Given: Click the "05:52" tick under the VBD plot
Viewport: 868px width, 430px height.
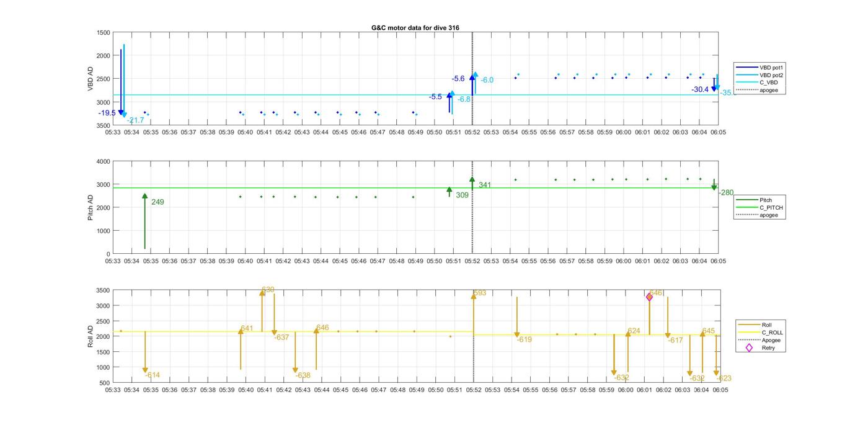Looking at the screenshot, I should 472,132.
